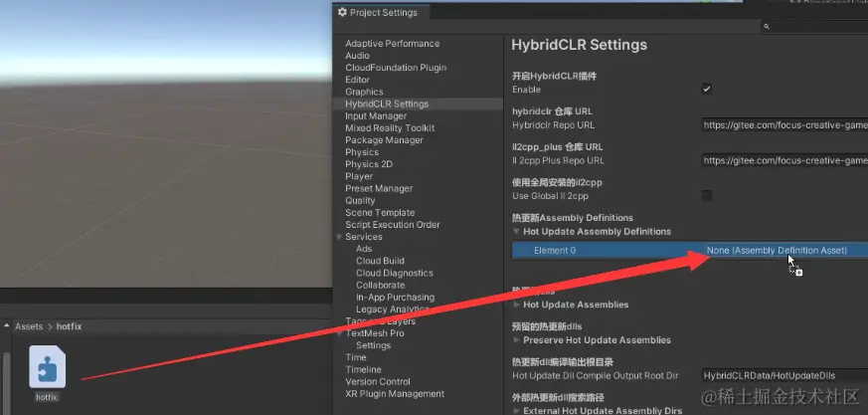Open Editor settings category

[357, 80]
